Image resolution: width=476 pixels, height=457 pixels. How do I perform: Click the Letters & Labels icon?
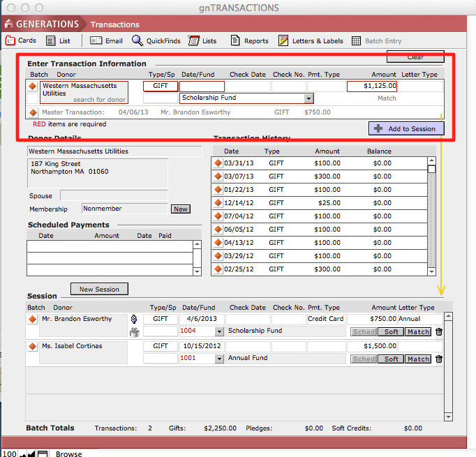pos(311,41)
